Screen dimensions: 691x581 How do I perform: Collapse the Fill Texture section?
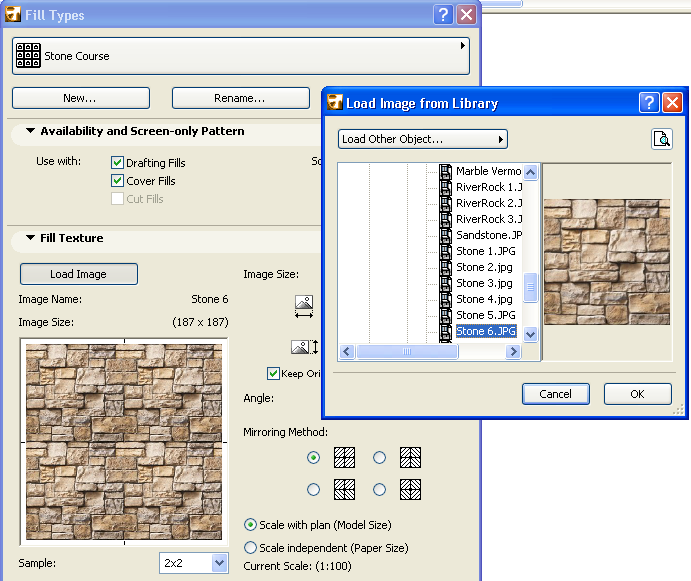pyautogui.click(x=30, y=238)
